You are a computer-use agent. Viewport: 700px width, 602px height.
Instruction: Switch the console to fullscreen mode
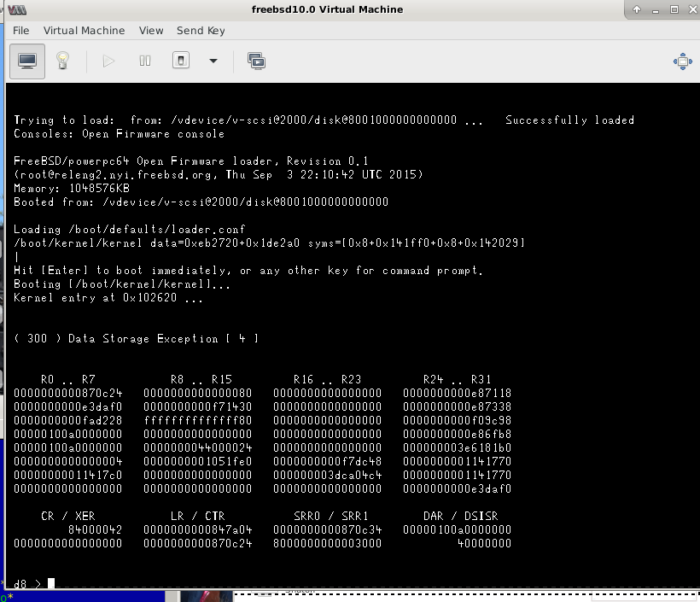point(681,61)
